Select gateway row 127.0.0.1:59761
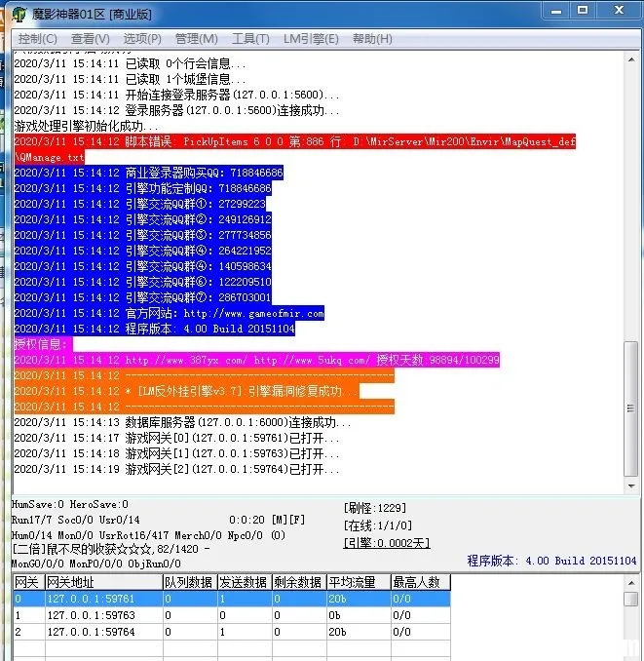The height and width of the screenshot is (661, 644). tap(232, 599)
